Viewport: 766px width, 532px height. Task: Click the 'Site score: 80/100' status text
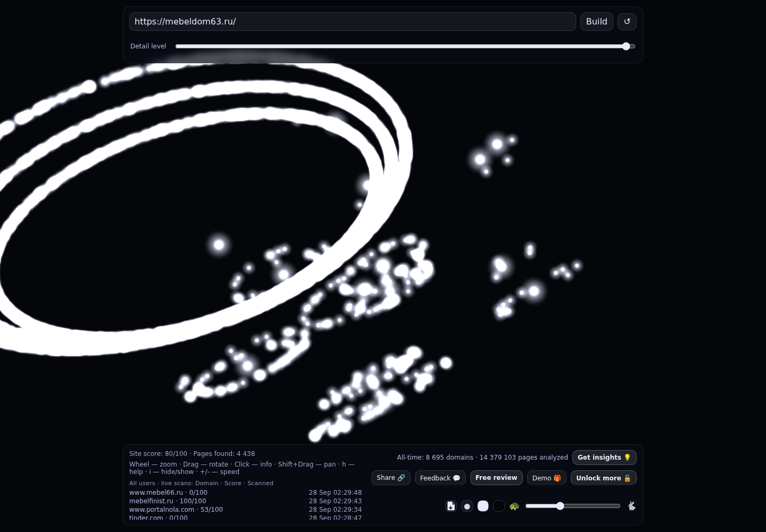tap(158, 454)
